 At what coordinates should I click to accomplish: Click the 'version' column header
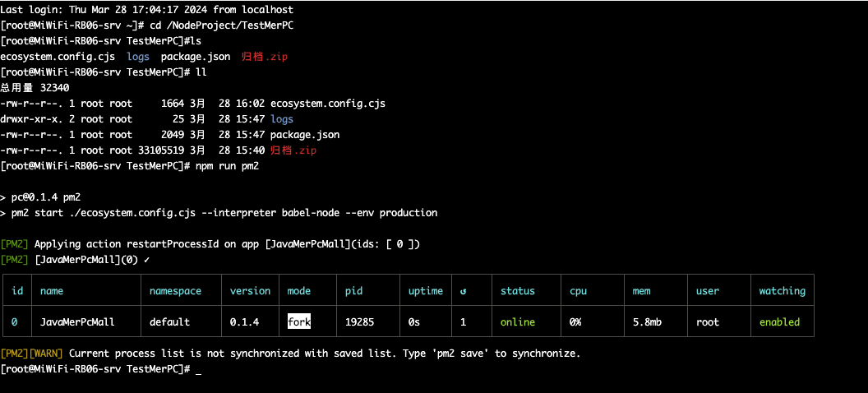[x=250, y=290]
